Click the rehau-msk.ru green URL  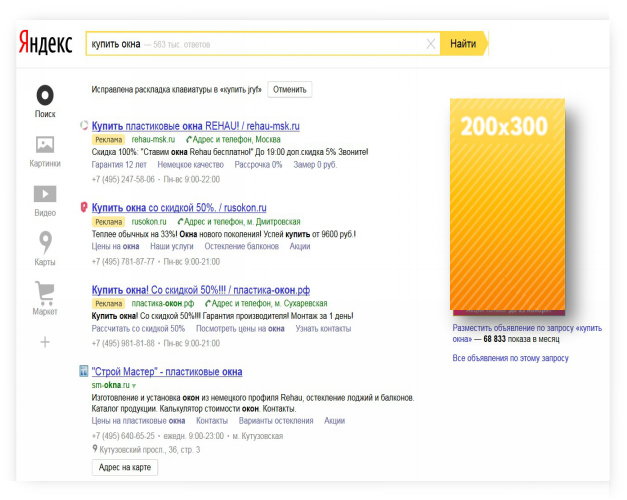click(x=153, y=139)
